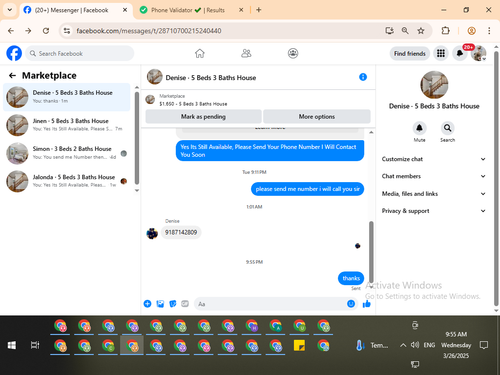Click the 'thanks' message bubble
Viewport: 500px width, 375px height.
[x=351, y=278]
